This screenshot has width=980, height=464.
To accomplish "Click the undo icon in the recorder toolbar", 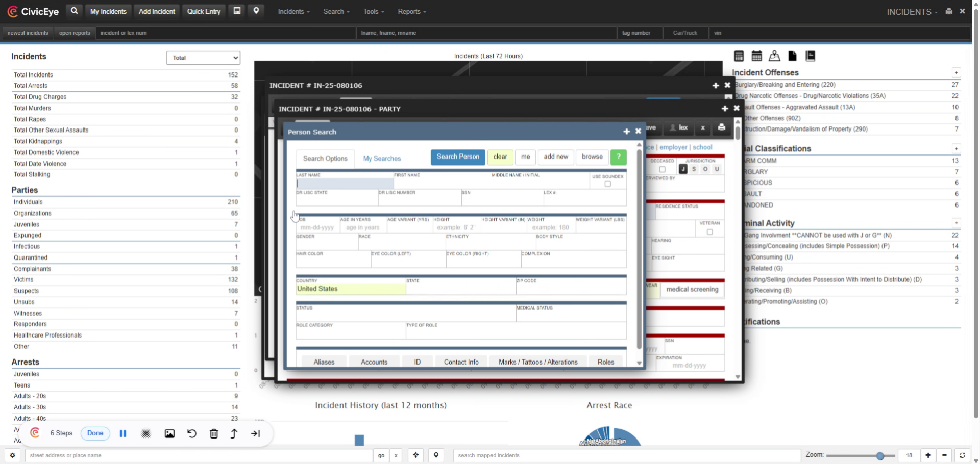I will [192, 433].
